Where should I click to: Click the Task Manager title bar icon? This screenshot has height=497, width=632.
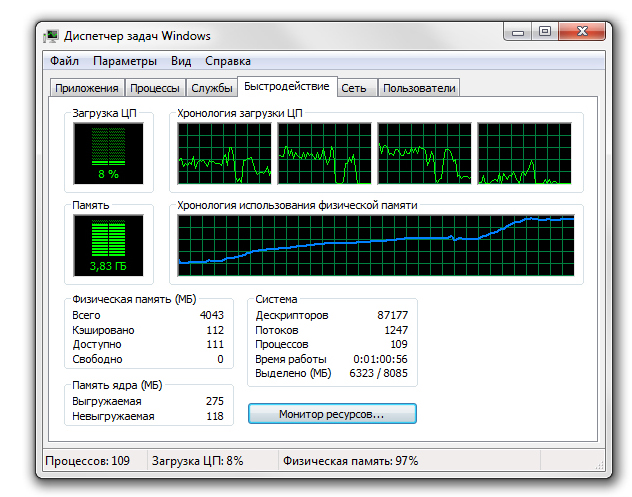pos(51,36)
